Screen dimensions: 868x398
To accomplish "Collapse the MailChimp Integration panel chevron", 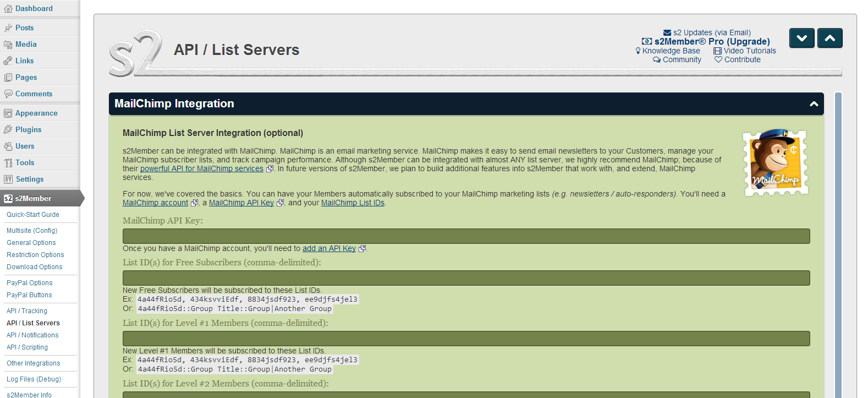I will pyautogui.click(x=814, y=104).
